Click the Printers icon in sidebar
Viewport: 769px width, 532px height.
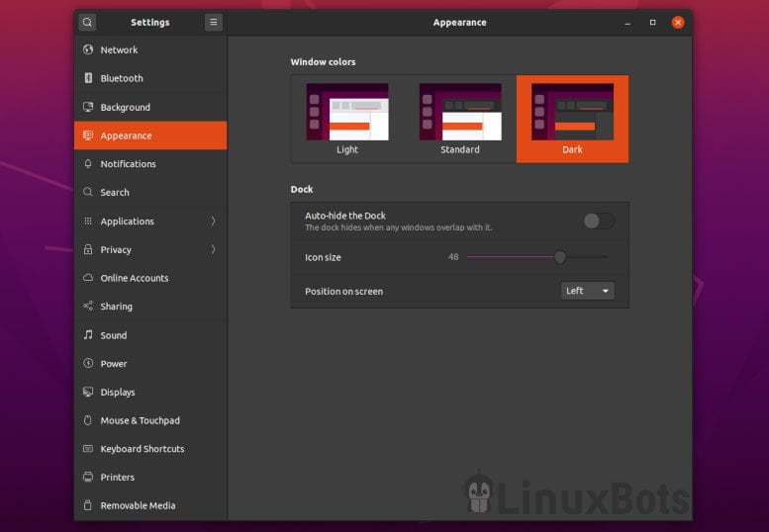coord(88,478)
